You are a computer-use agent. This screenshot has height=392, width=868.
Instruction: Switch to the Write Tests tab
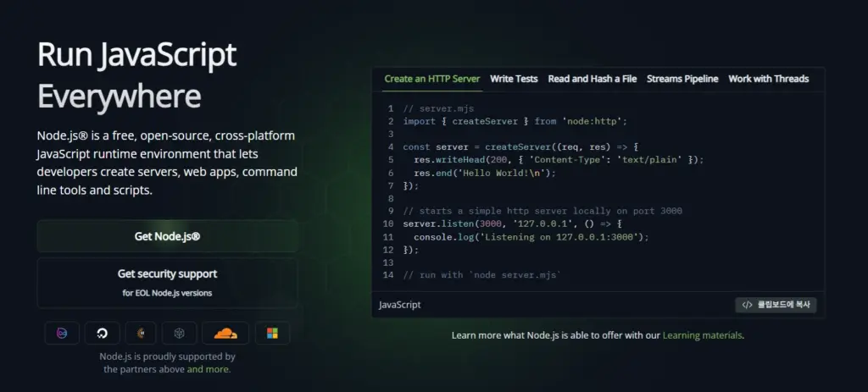514,79
